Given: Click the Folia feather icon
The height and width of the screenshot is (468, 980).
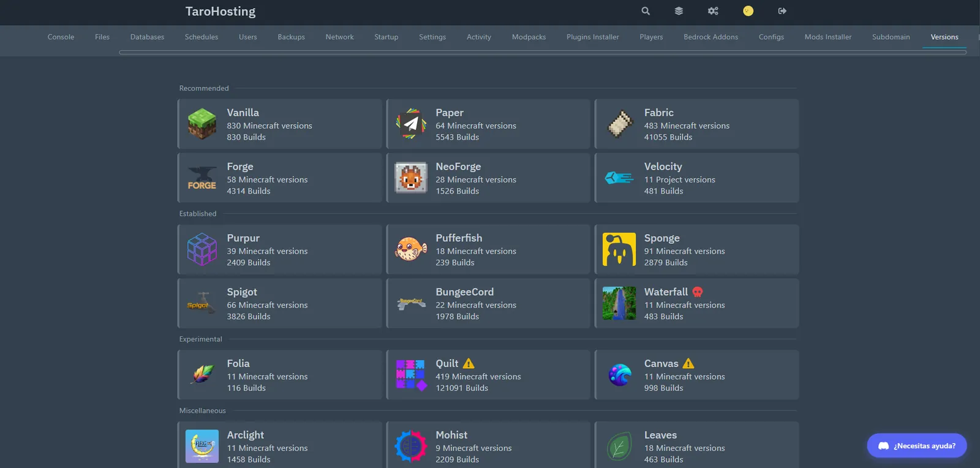Looking at the screenshot, I should coord(202,374).
